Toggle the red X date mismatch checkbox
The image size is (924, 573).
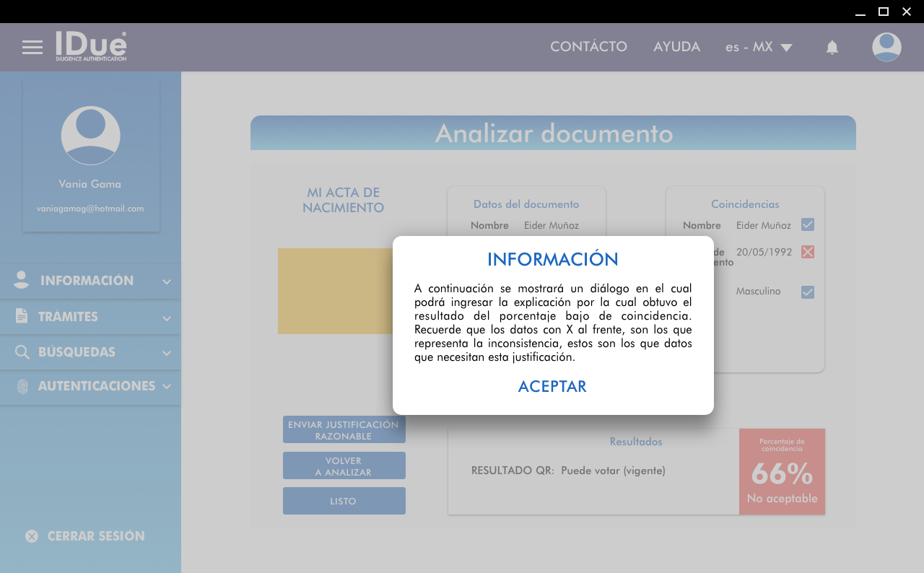(x=808, y=252)
